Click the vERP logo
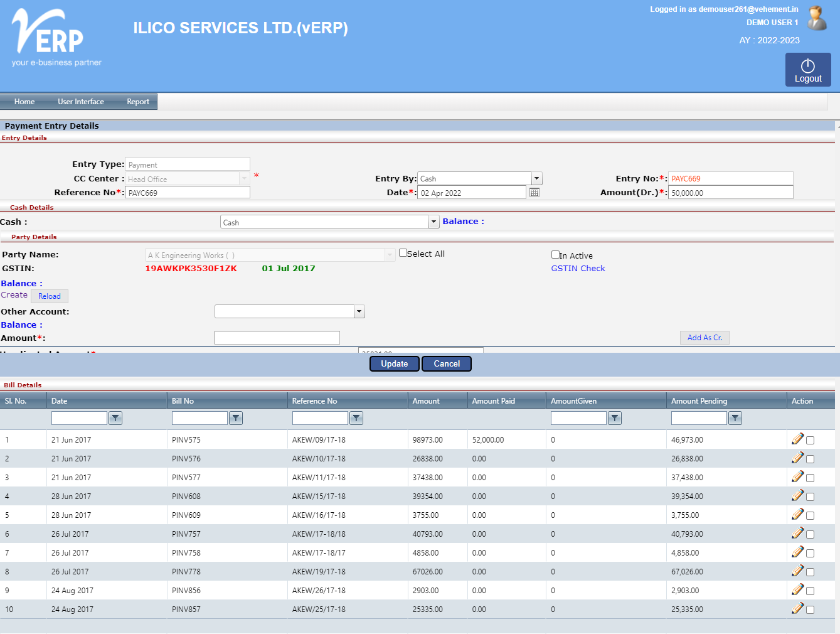The image size is (840, 634). pyautogui.click(x=56, y=38)
